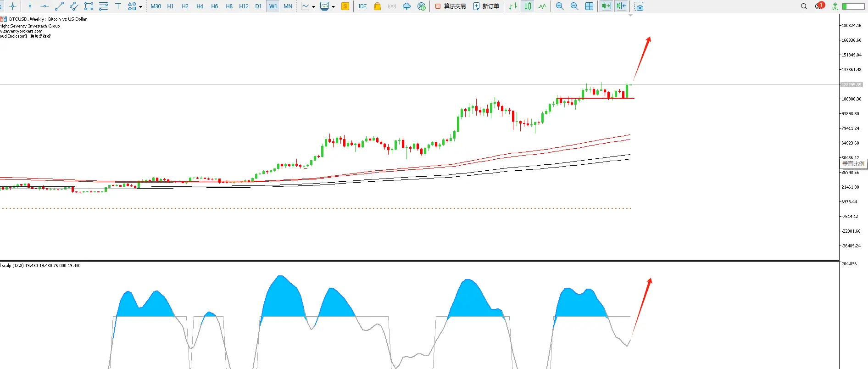Select the text label tool
868x369 pixels.
[x=118, y=6]
